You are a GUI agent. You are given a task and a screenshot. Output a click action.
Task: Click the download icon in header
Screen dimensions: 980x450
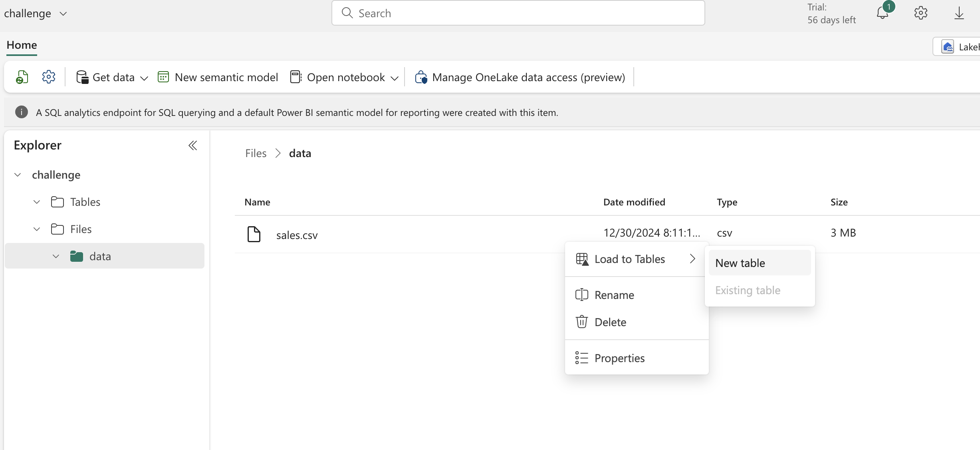tap(959, 13)
